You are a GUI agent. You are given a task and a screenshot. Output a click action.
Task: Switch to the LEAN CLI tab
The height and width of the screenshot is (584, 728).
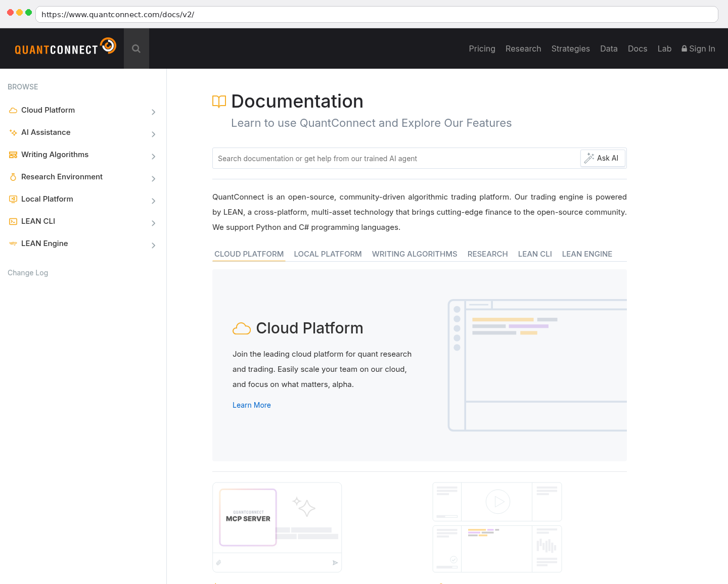(535, 254)
